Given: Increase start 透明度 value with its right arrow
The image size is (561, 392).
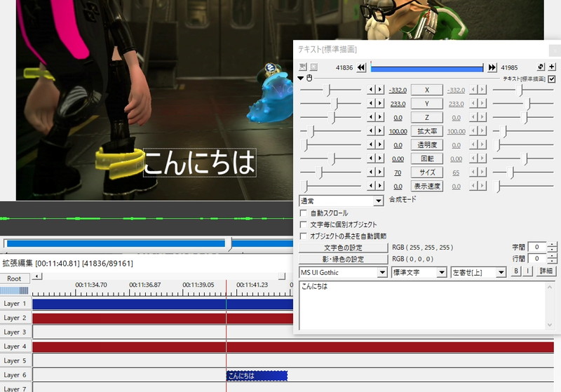Looking at the screenshot, I should coord(380,144).
